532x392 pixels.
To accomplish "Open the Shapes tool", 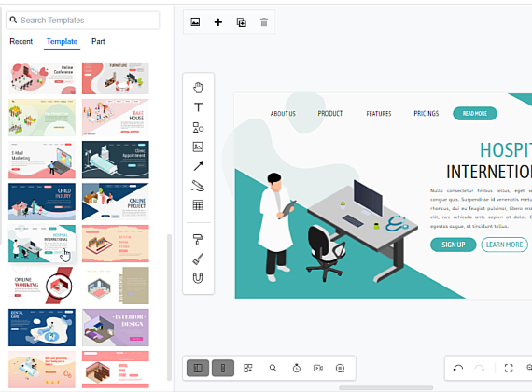I will coord(198,127).
